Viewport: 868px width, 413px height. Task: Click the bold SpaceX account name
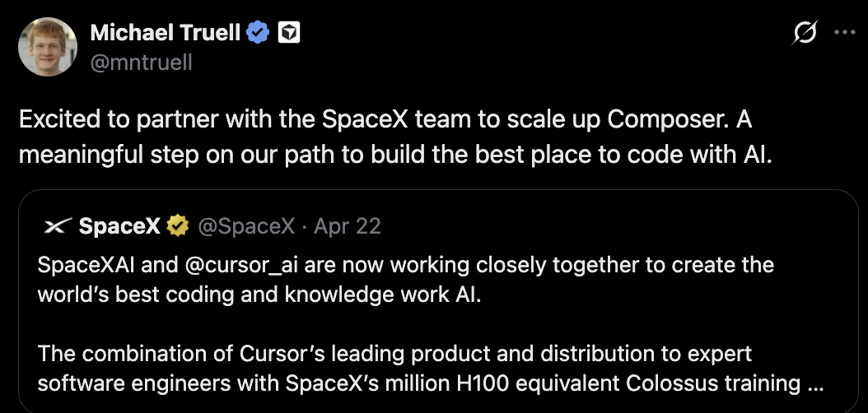pyautogui.click(x=119, y=226)
